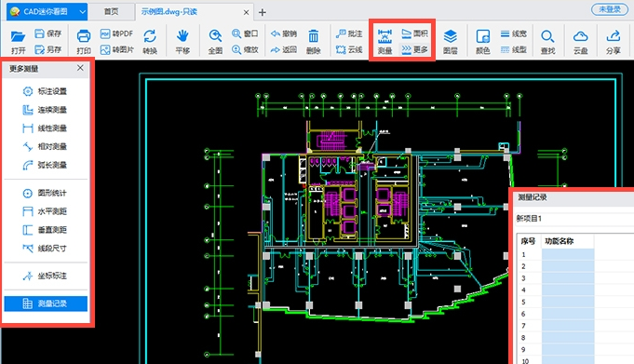Open 标注设置 annotation settings
The width and height of the screenshot is (634, 364).
coord(45,91)
